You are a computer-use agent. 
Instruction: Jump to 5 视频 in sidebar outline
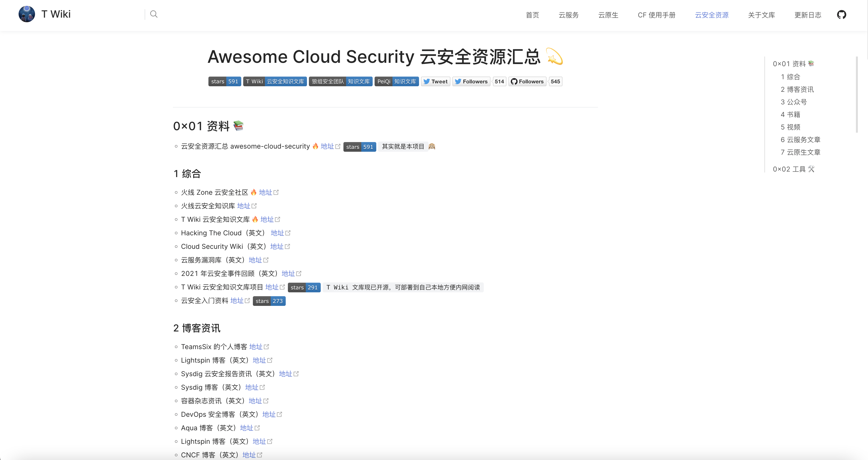pos(790,127)
